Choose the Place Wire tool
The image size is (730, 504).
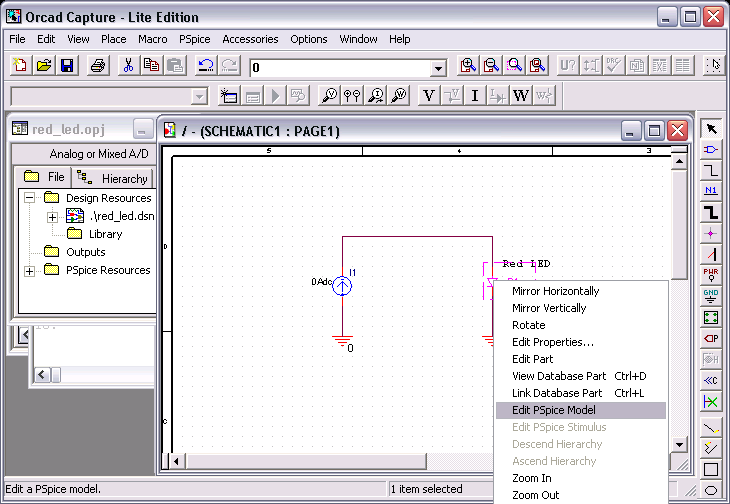point(711,170)
